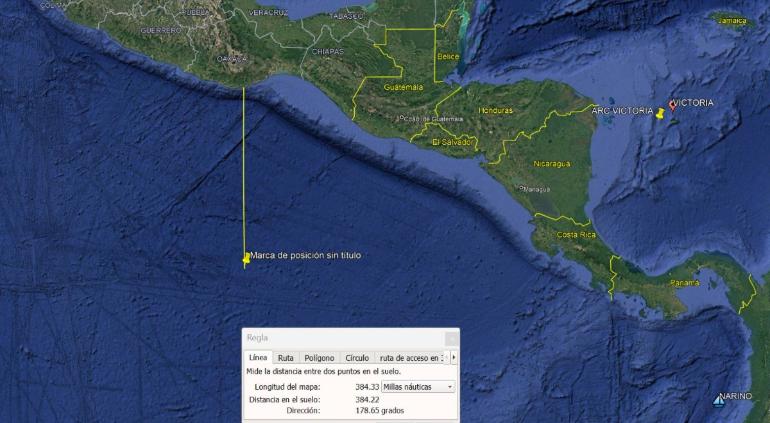Screen dimensions: 770x423
Task: Click the Oaxaca state label
Action: (231, 58)
